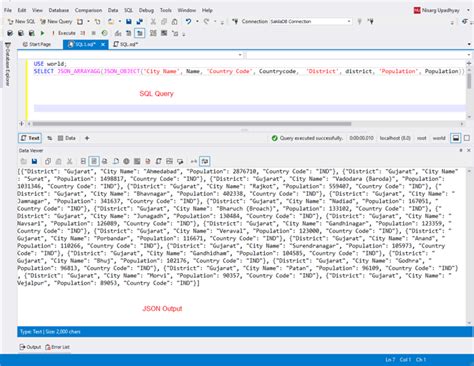
Task: Click the third database icon in SQL toolbar
Action: tap(32, 33)
